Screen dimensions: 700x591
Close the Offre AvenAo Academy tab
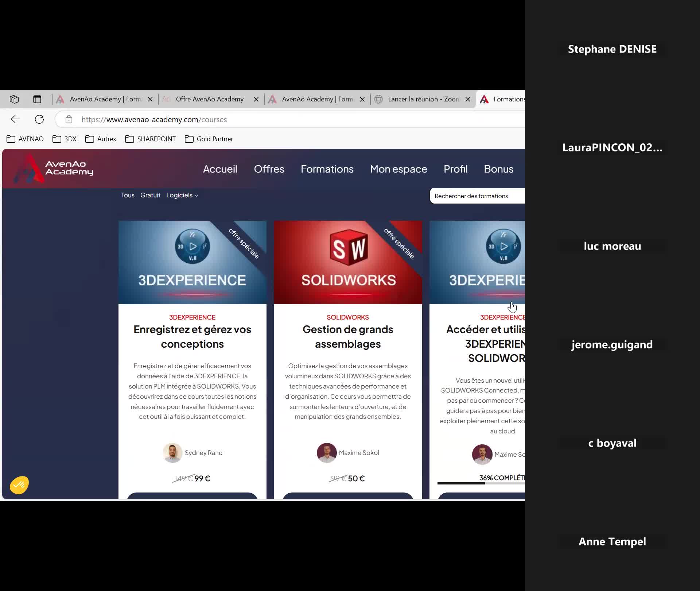tap(256, 99)
